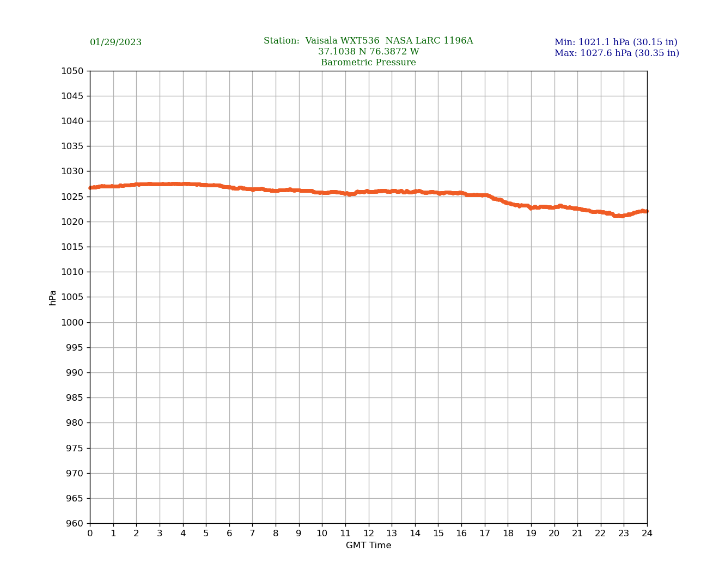This screenshot has width=719, height=588.
Task: Click the 1025 y-axis tick label
Action: click(x=72, y=197)
